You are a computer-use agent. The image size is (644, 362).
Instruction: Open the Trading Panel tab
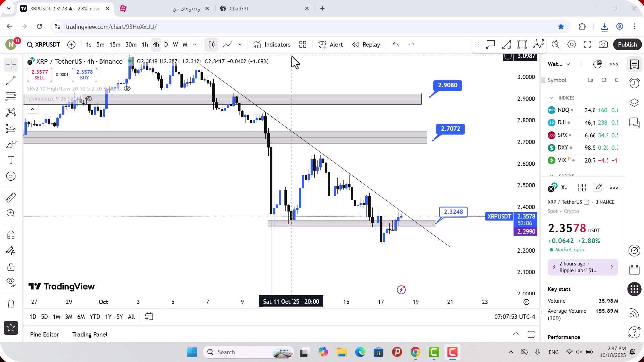90,335
